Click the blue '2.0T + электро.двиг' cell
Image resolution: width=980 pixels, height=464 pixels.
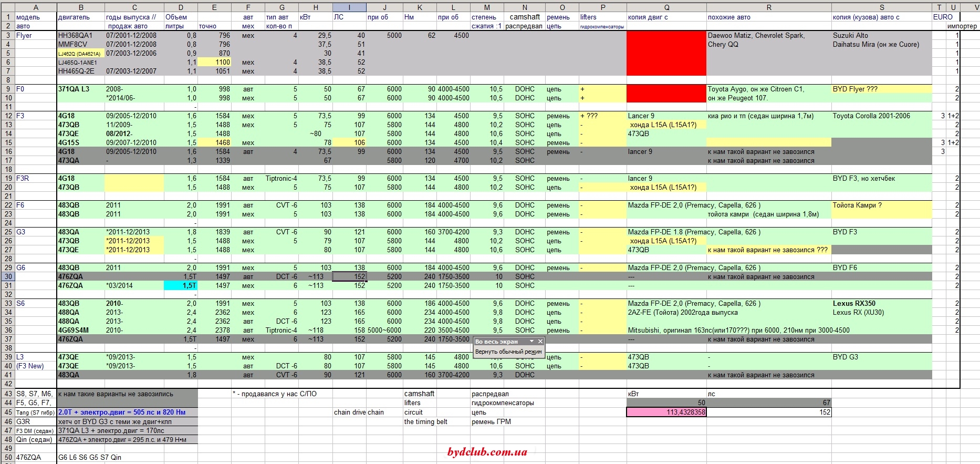127,413
